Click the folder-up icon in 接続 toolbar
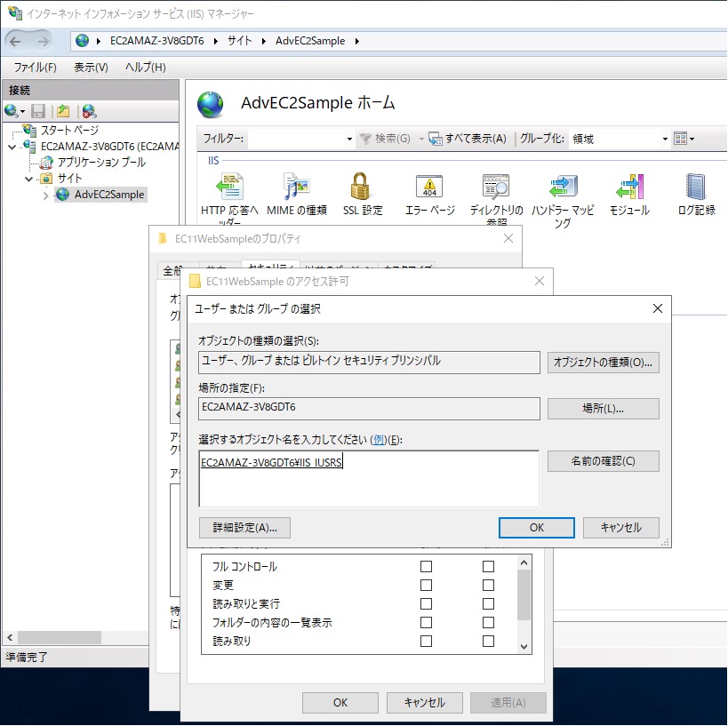This screenshot has height=726, width=728. pos(63,111)
